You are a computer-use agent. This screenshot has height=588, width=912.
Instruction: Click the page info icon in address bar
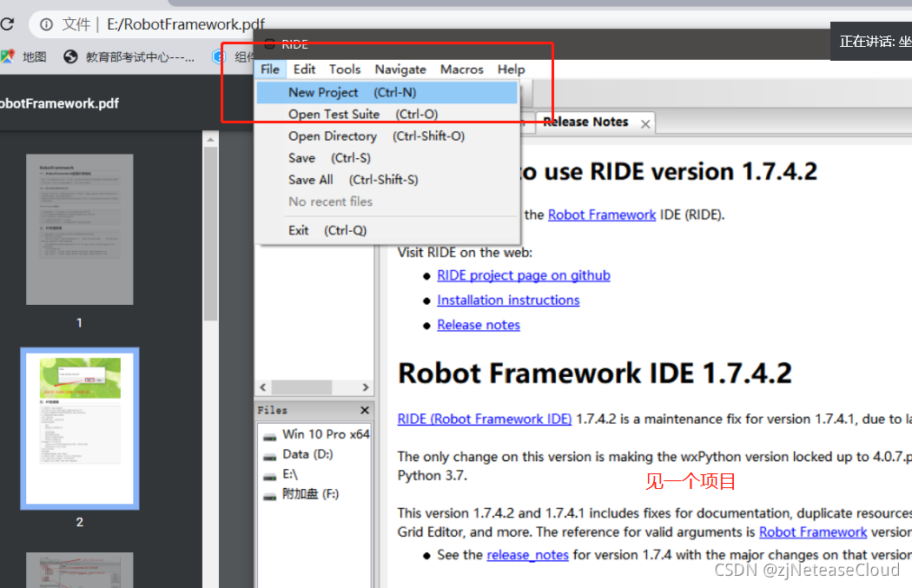click(x=44, y=23)
